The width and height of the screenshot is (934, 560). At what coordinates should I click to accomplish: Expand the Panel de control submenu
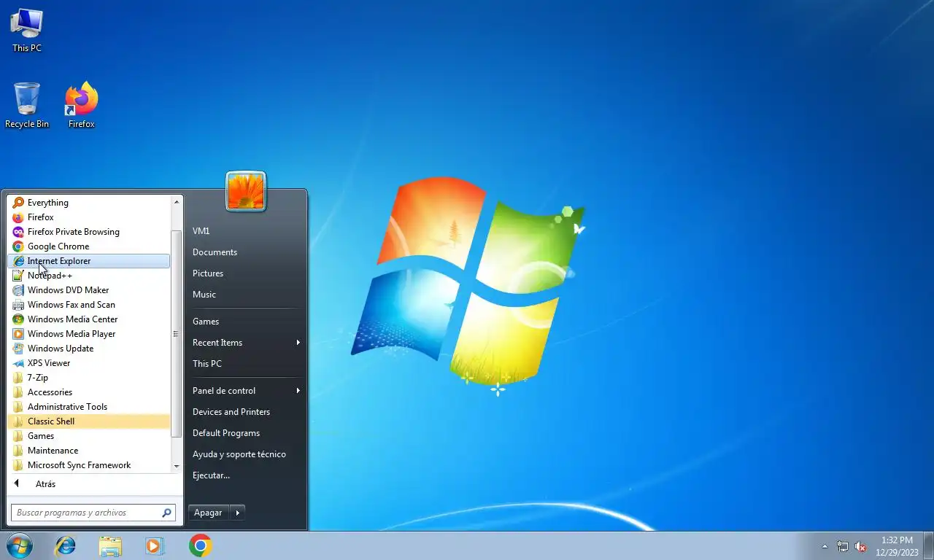point(245,391)
